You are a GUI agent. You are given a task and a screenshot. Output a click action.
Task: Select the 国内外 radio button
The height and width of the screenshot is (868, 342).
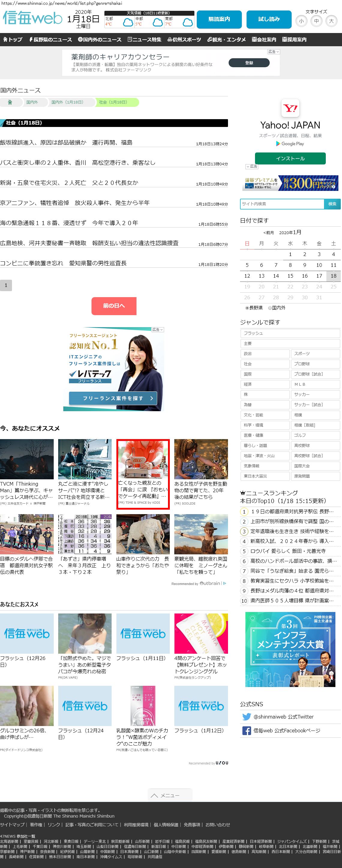click(270, 308)
